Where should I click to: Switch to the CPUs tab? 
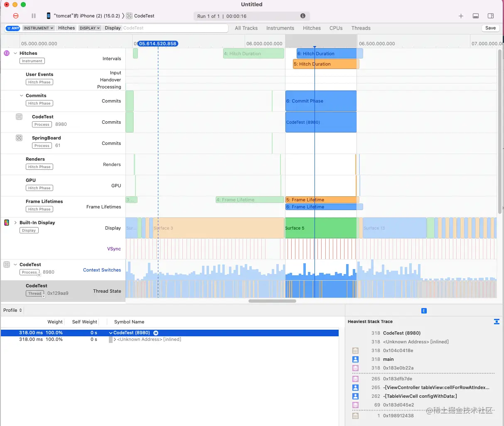pos(336,28)
